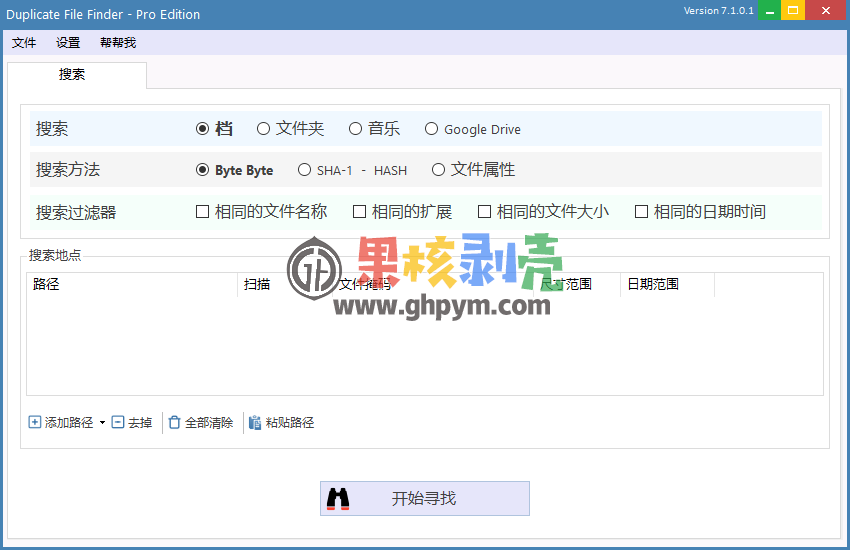Click the Version 7.1.0.1 text
Viewport: 850px width, 550px height.
(718, 11)
